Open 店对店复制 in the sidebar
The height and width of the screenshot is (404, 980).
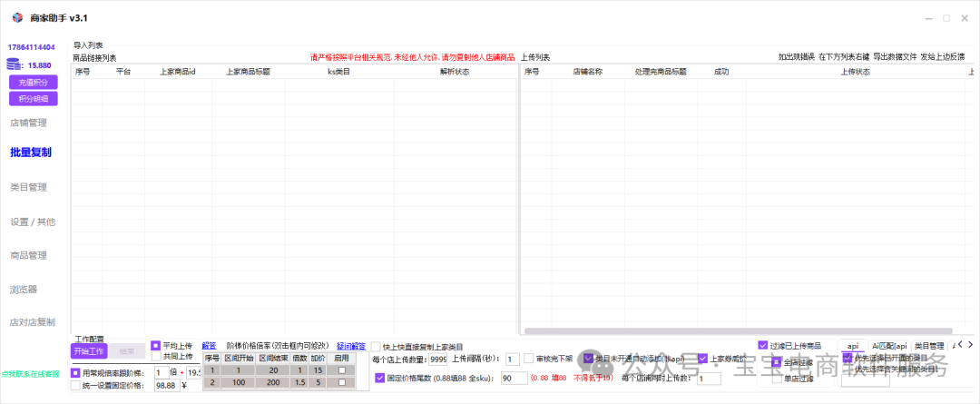[33, 322]
